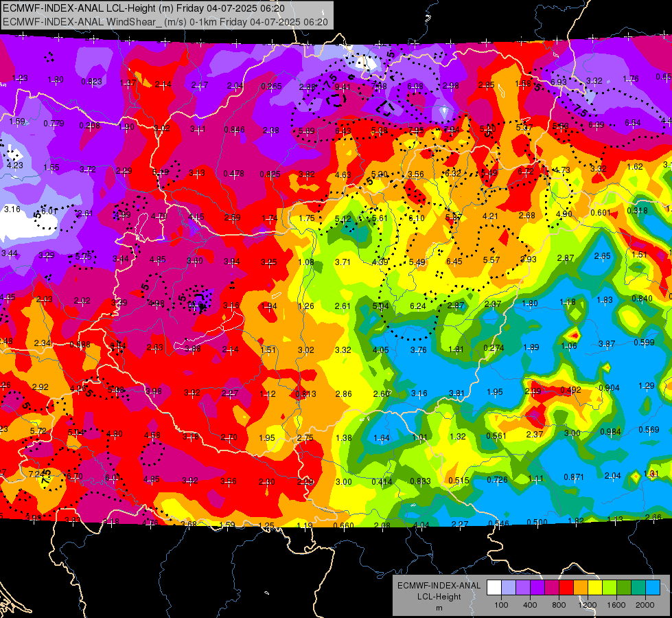Click the yellow legend swatch
The image size is (672, 618).
pyautogui.click(x=595, y=588)
